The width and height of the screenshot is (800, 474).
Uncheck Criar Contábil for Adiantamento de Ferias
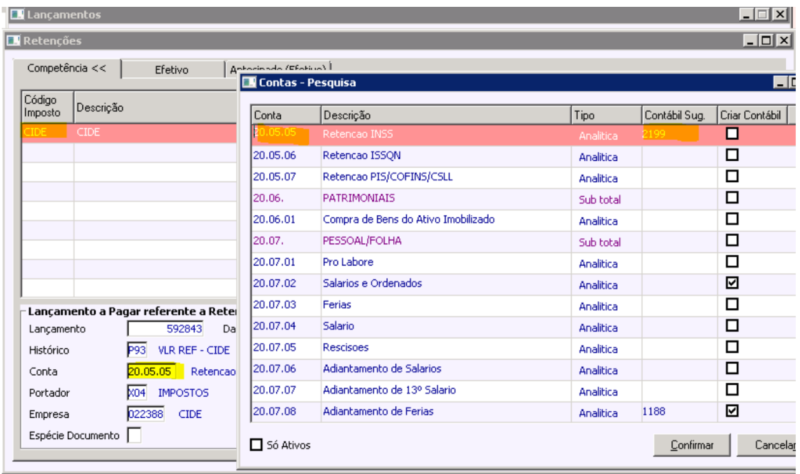[732, 411]
